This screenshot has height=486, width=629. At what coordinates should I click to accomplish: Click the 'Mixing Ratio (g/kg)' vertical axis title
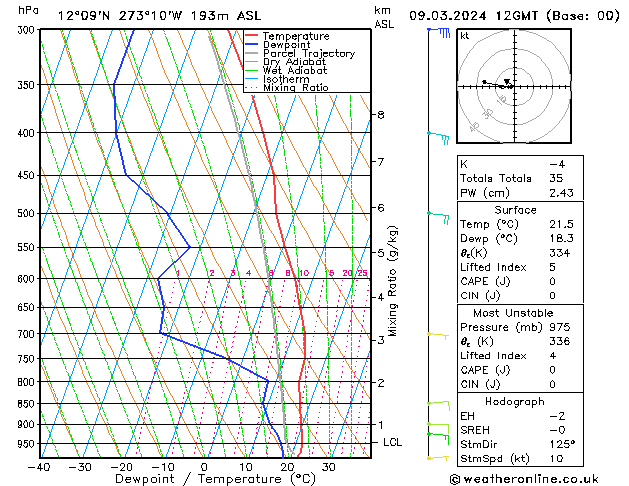click(392, 281)
